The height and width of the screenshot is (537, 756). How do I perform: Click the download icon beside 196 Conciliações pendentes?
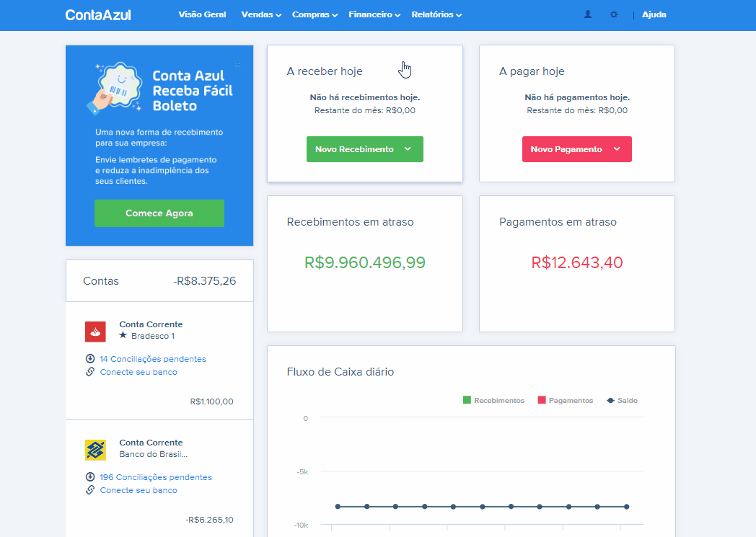(x=90, y=476)
